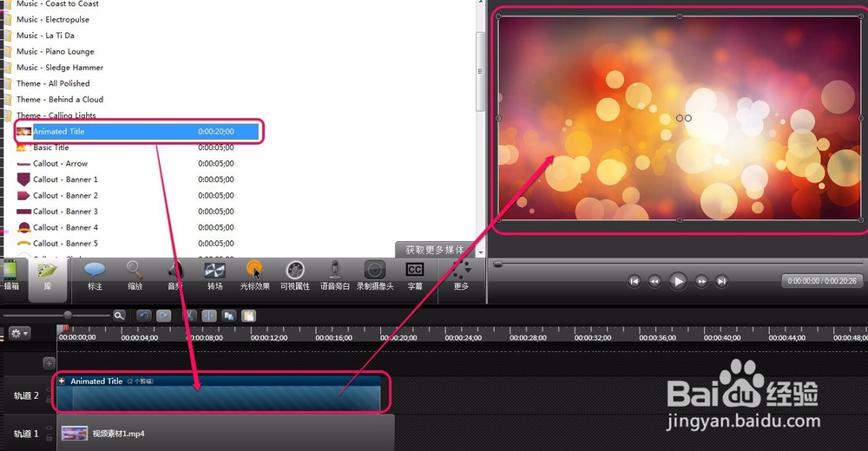The width and height of the screenshot is (868, 451).
Task: Toggle visibility eye for Track 1 (轨道 1)
Action: click(49, 428)
